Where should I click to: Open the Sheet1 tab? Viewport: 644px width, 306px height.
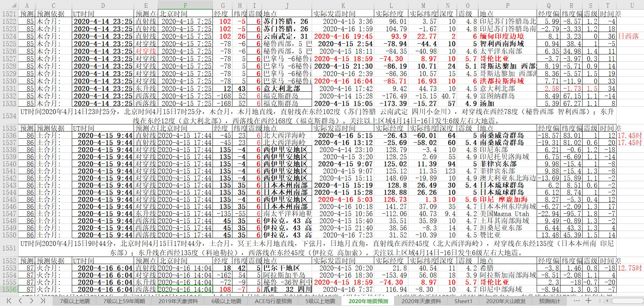(463, 301)
